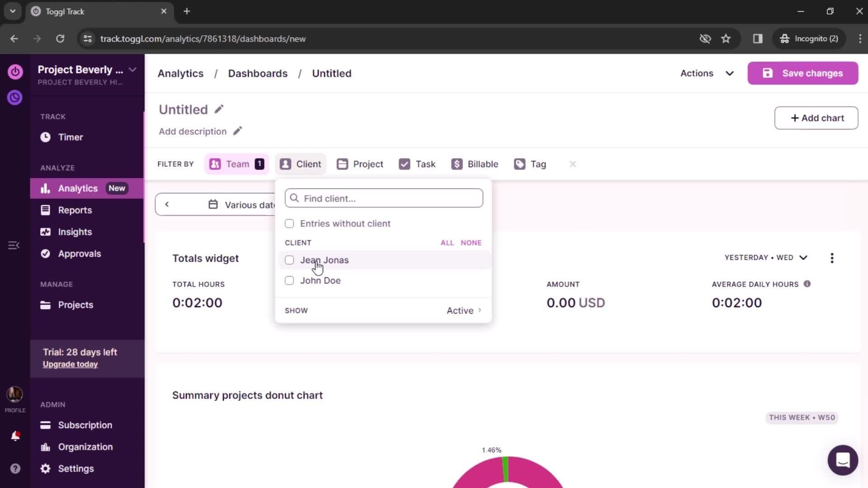868x488 pixels.
Task: Open Organization settings
Action: pos(85,446)
